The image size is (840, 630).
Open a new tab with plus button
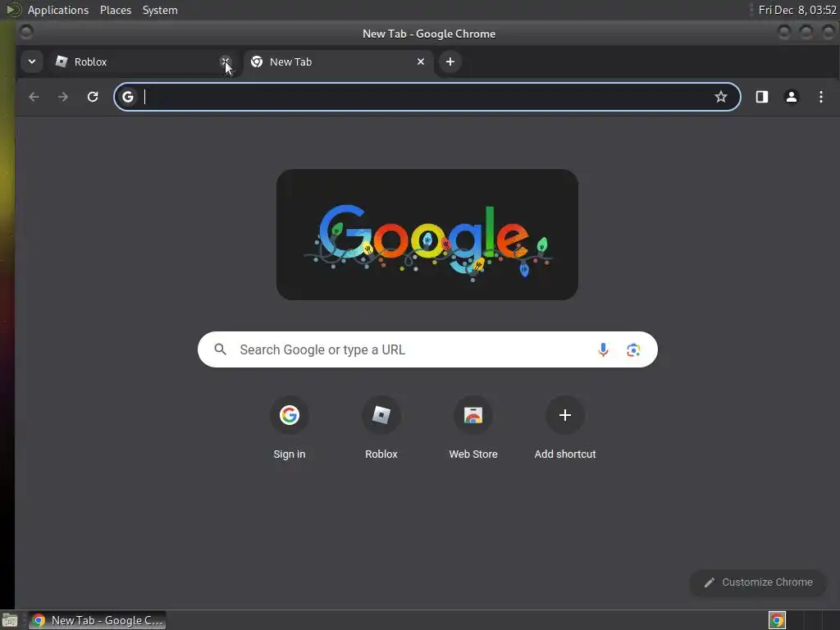tap(450, 62)
